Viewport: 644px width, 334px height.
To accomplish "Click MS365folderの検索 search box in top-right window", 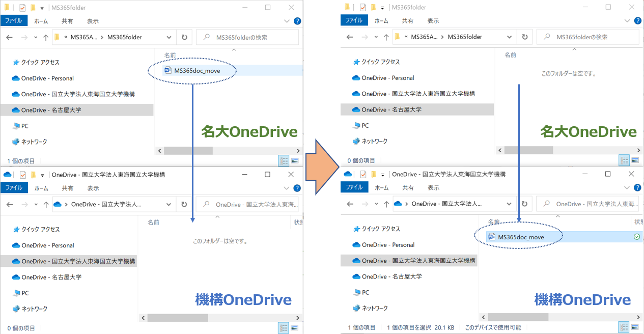I will tap(591, 37).
